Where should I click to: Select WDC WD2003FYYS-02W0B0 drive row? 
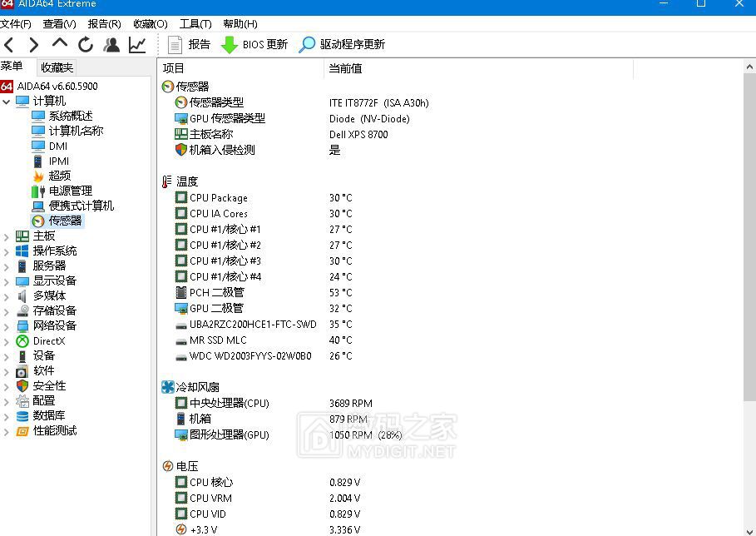[264, 356]
